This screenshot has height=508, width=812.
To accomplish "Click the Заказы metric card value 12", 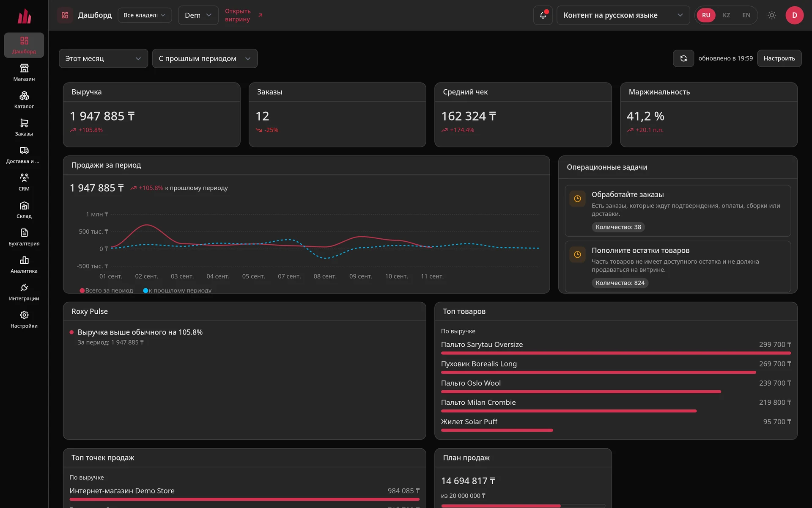I will [x=262, y=116].
